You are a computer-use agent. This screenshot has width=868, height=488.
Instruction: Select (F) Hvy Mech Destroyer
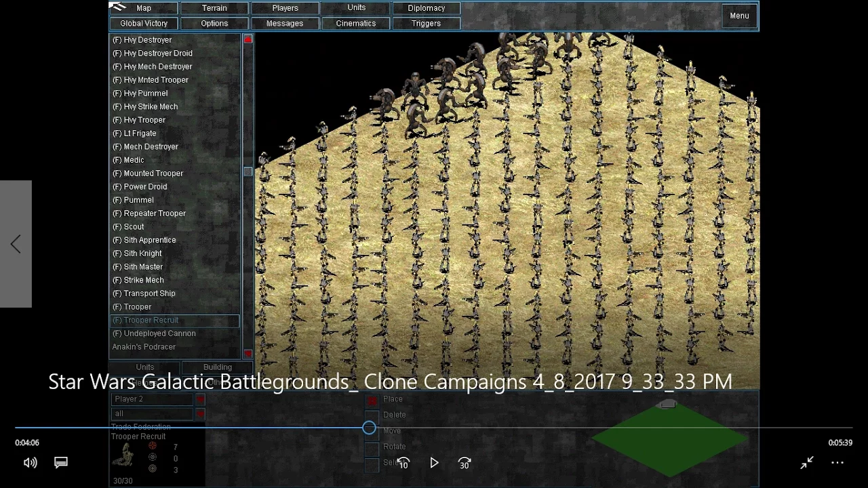coord(175,66)
